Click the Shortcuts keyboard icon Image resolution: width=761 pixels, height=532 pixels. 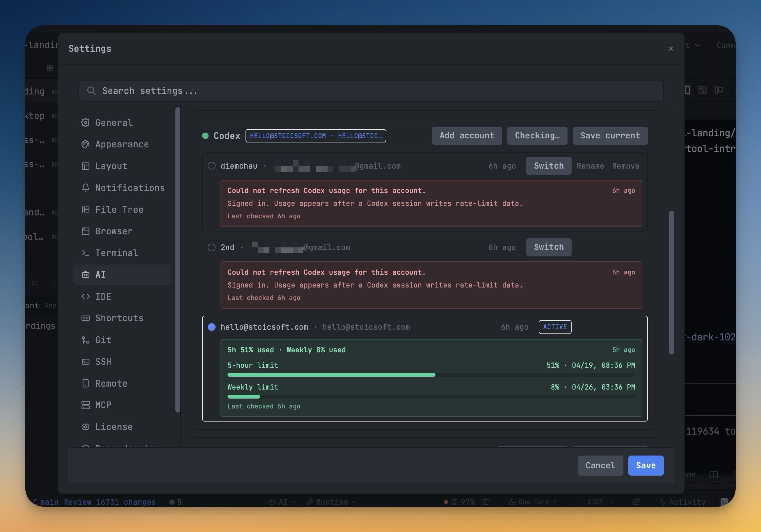tap(86, 318)
